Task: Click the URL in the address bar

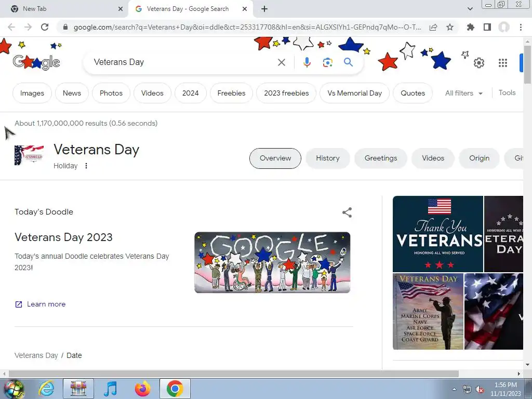Action: [247, 27]
